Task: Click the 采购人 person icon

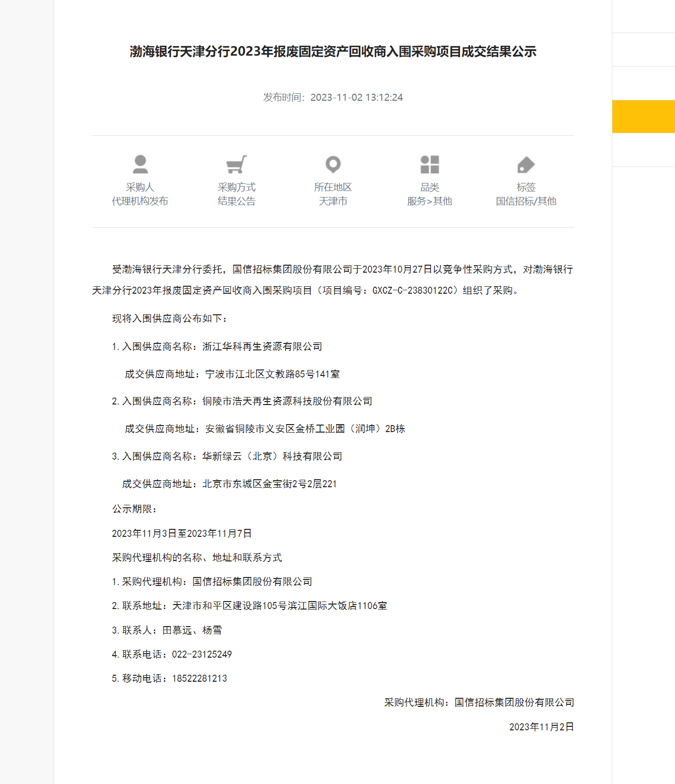Action: [x=140, y=164]
